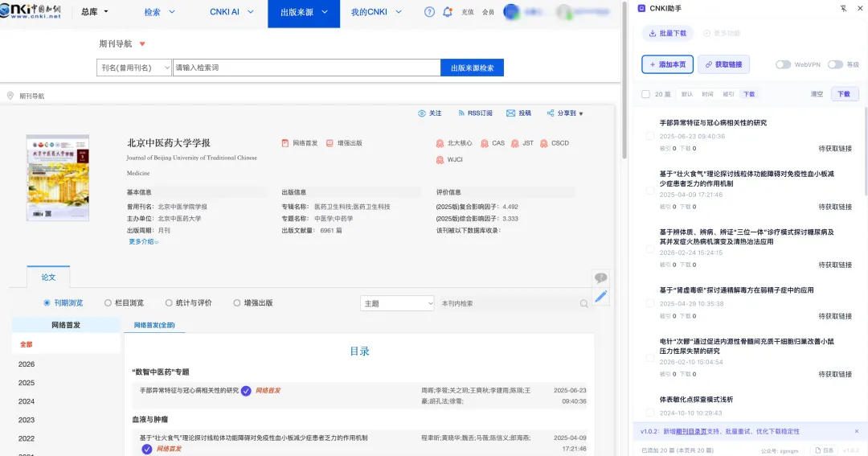Dismiss the v1.0.2 update notice
Screen dimensions: 868x456
[857, 431]
